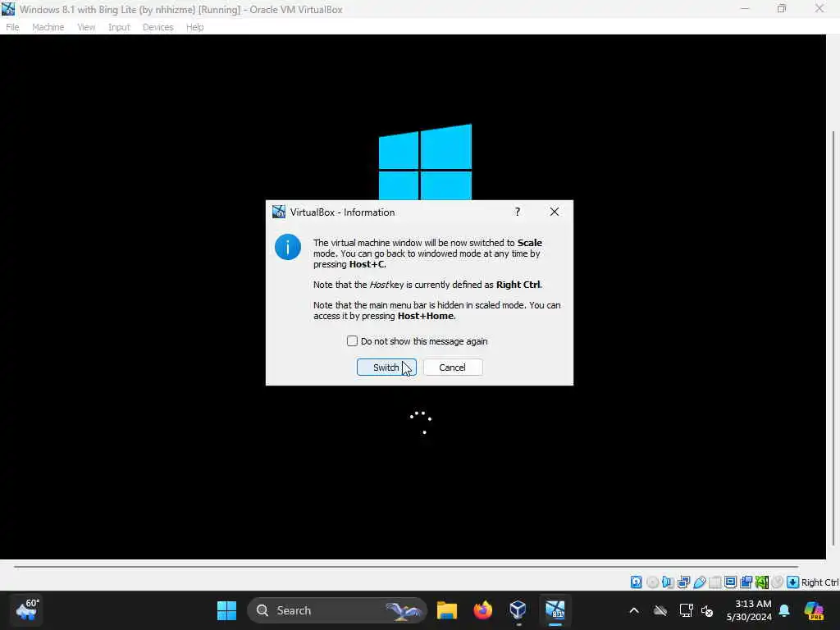Image resolution: width=840 pixels, height=630 pixels.
Task: Click the vertical scrollbar of VM window
Action: [833, 339]
